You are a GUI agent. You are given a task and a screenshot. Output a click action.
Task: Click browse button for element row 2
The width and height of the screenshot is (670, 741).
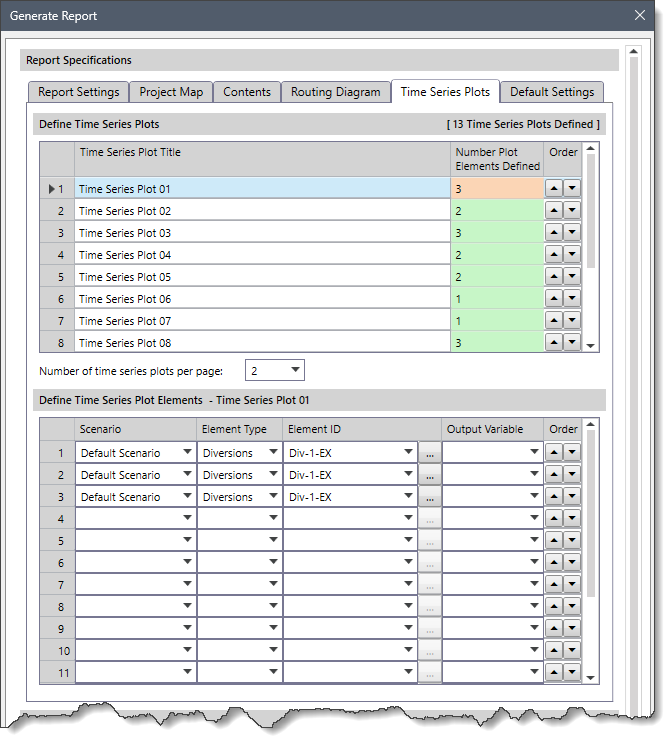click(429, 474)
